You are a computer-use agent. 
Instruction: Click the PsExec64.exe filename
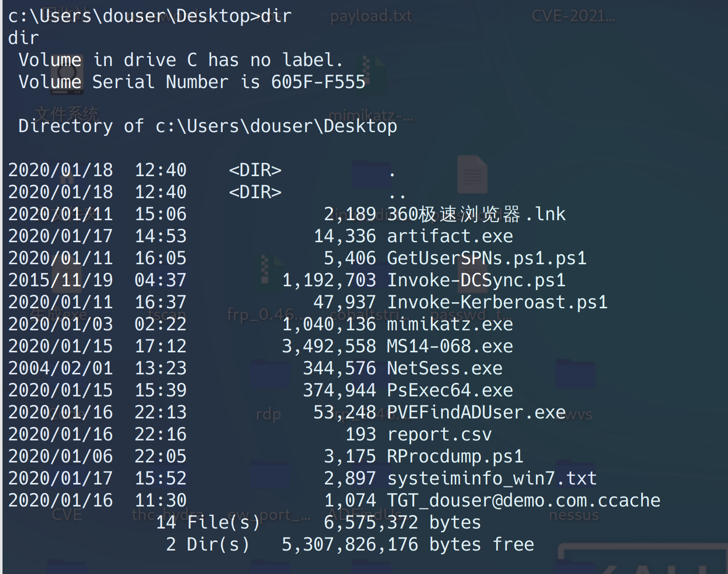point(449,391)
